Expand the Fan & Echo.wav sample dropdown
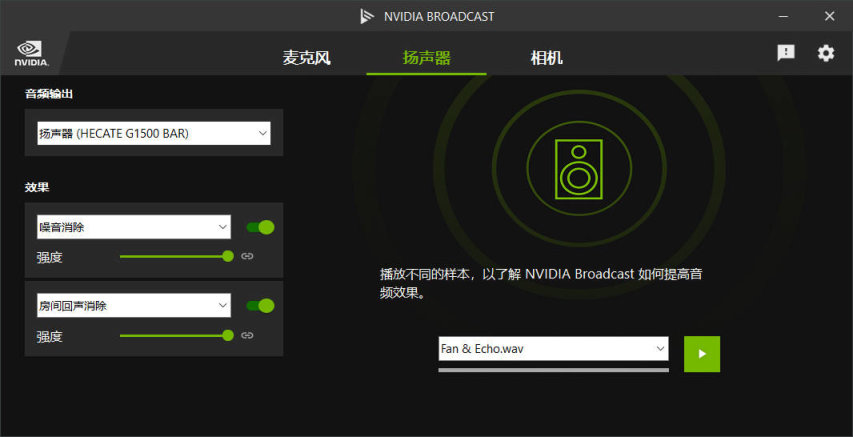 point(553,348)
